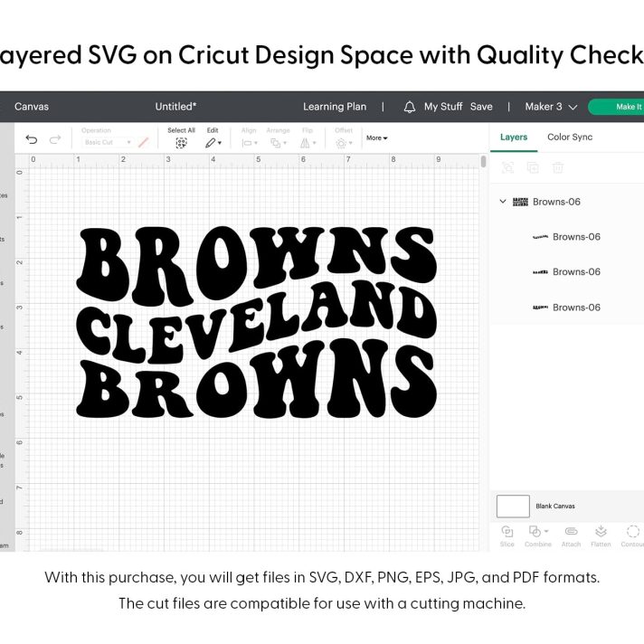Open the Maker 3 machine dropdown
This screenshot has width=644, height=644.
point(551,107)
